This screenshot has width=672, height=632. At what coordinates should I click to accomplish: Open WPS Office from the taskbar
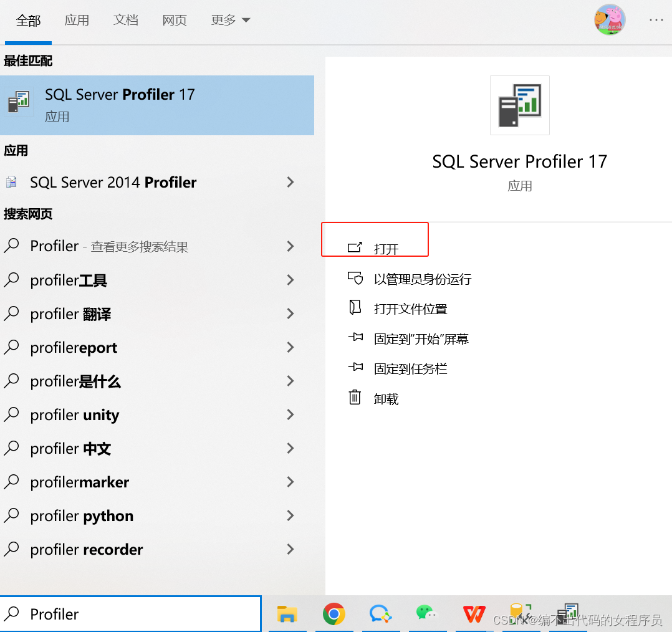click(474, 614)
